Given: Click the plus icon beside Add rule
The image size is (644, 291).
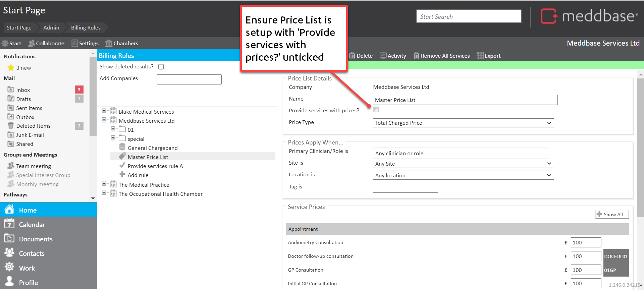Looking at the screenshot, I should click(122, 174).
